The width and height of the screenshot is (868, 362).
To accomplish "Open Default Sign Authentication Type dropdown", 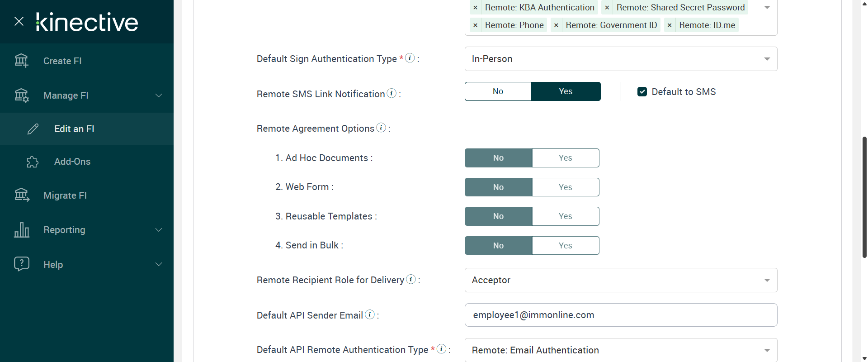I will point(621,59).
